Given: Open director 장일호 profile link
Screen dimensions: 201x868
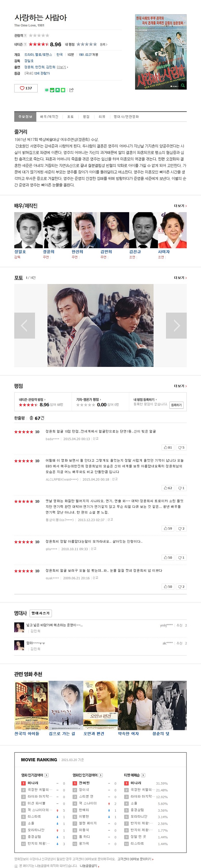Looking at the screenshot, I should pyautogui.click(x=29, y=61).
